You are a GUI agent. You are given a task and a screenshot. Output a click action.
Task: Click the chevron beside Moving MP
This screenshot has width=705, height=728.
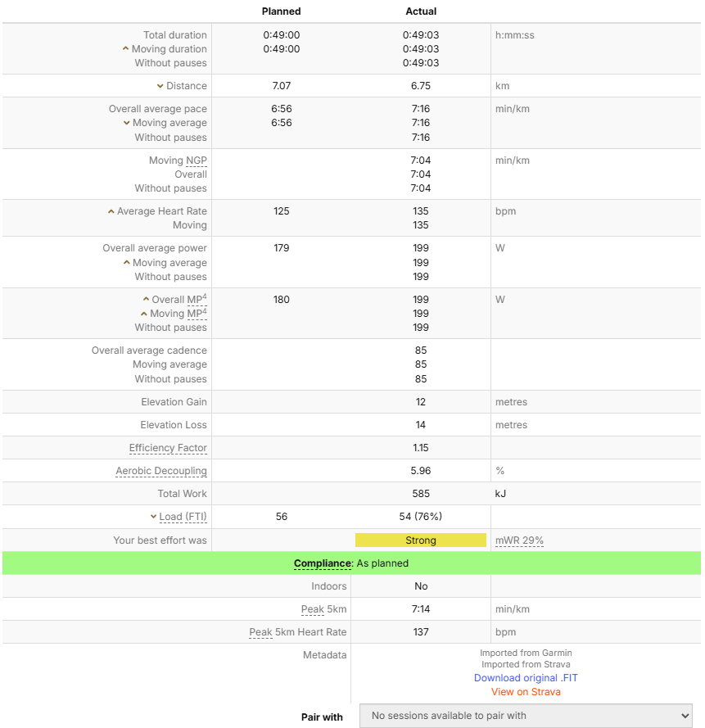144,314
